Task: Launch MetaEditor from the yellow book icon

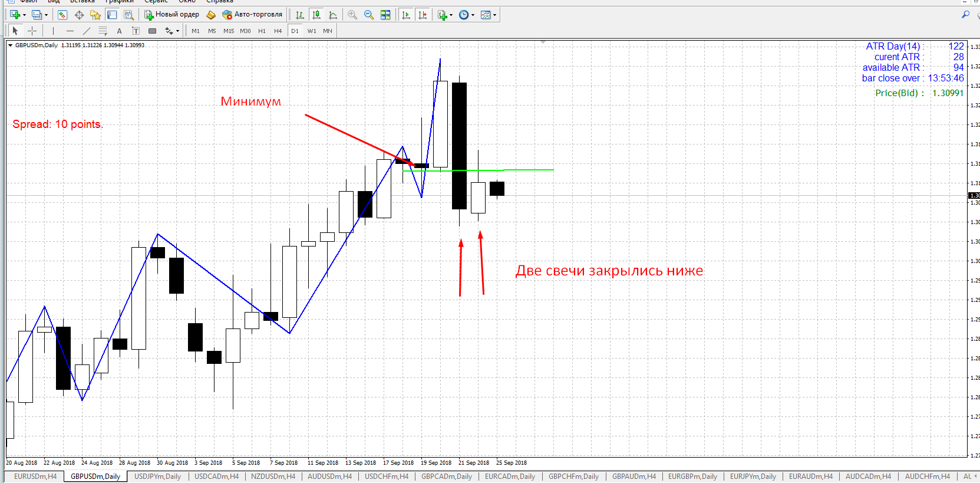Action: pyautogui.click(x=211, y=15)
